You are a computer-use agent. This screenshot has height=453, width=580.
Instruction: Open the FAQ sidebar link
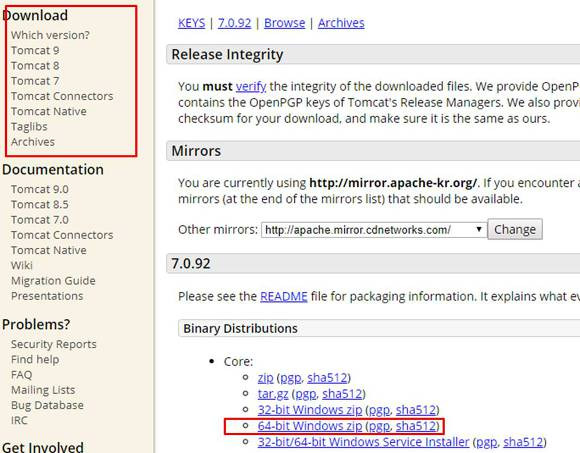pos(21,375)
